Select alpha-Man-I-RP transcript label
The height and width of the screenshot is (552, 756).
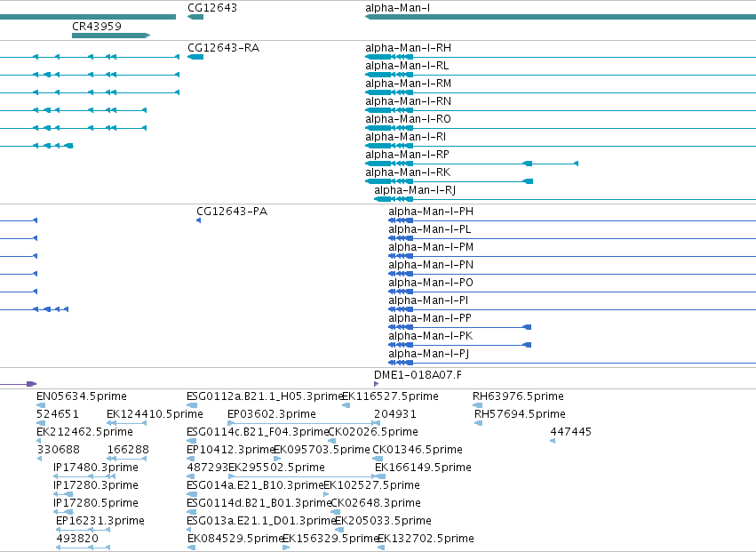pyautogui.click(x=408, y=155)
